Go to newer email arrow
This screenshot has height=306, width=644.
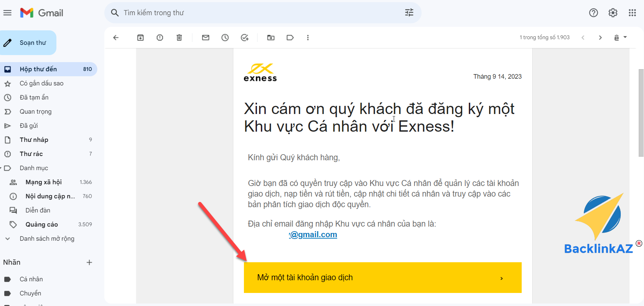tap(583, 37)
